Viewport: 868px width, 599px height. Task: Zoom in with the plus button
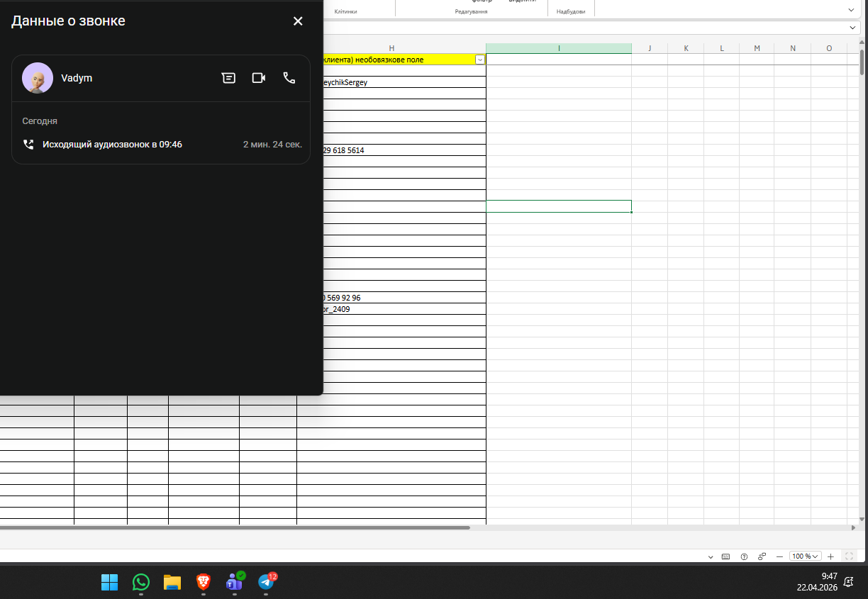[831, 556]
